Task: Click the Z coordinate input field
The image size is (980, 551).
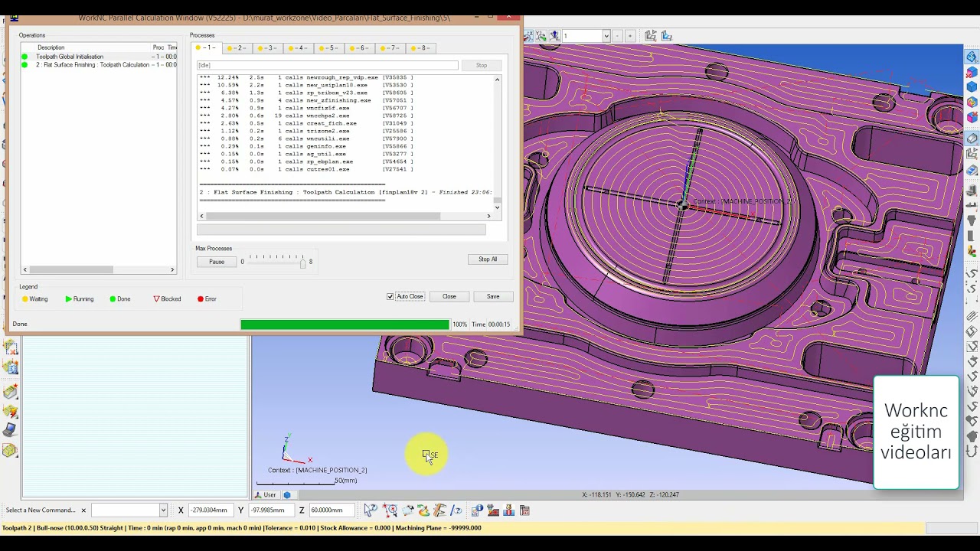Action: [x=331, y=510]
